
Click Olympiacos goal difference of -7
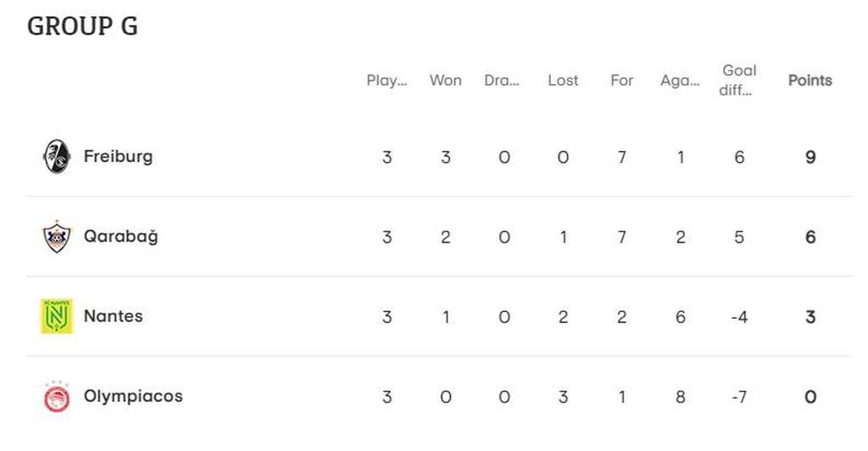(x=739, y=396)
